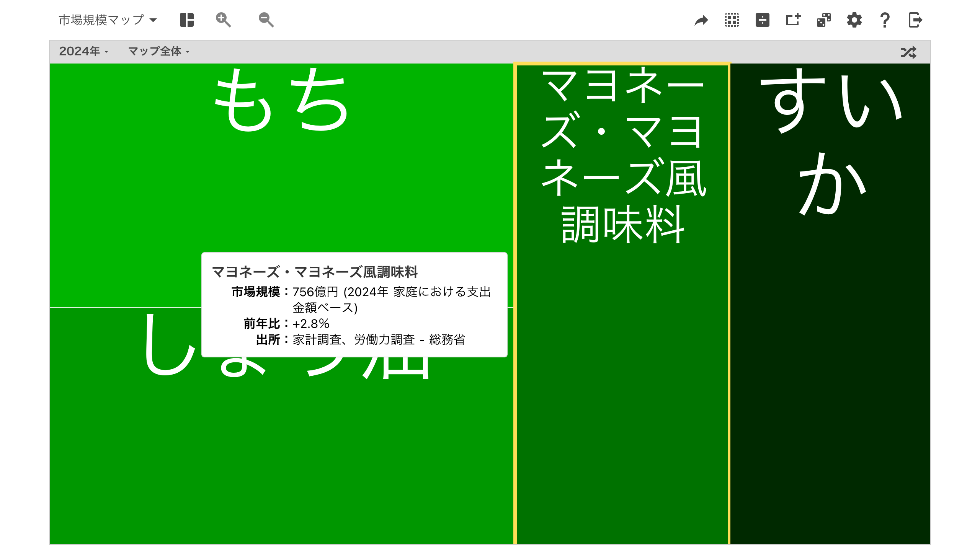The height and width of the screenshot is (551, 980).
Task: Open settings with the gear icon
Action: pos(854,20)
